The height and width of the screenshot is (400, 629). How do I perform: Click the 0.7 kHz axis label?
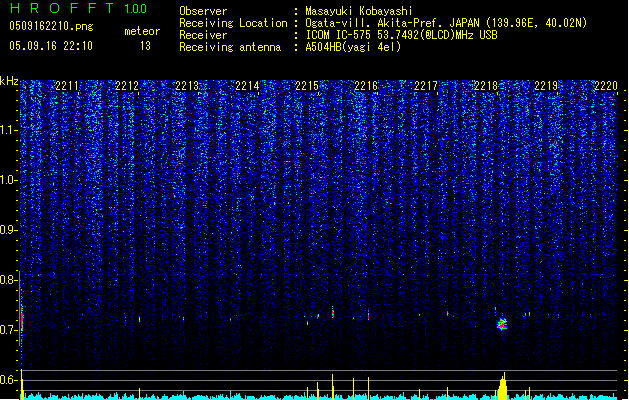click(x=8, y=330)
